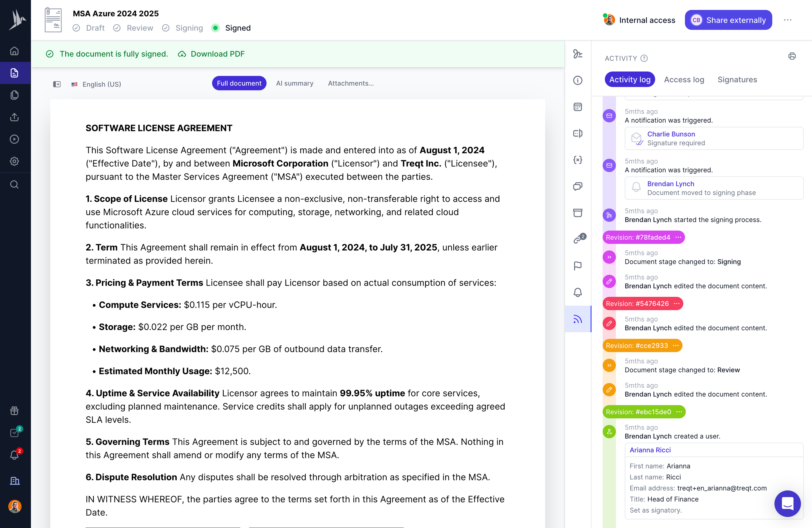812x528 pixels.
Task: Select the Signing stage
Action: pos(182,28)
